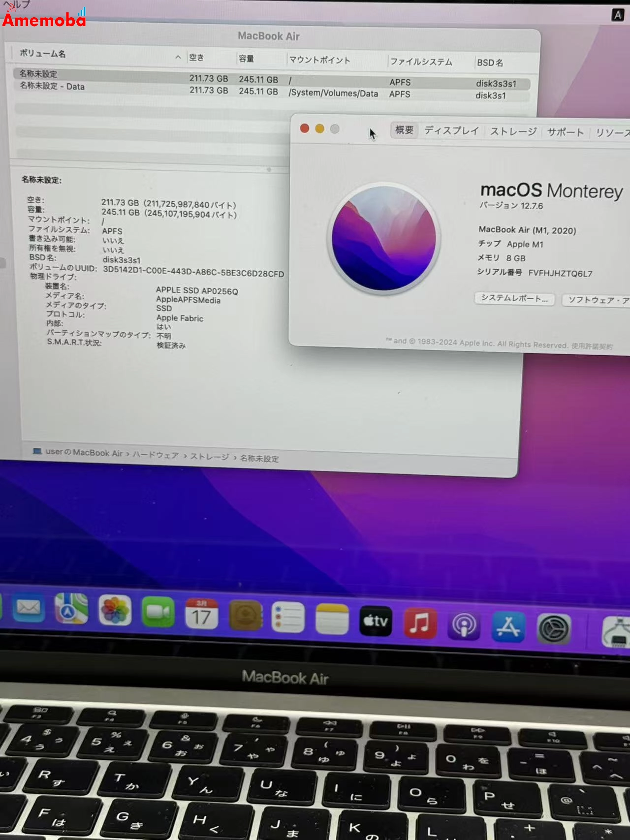Open FaceTime from the Dock
The width and height of the screenshot is (630, 840).
[158, 612]
